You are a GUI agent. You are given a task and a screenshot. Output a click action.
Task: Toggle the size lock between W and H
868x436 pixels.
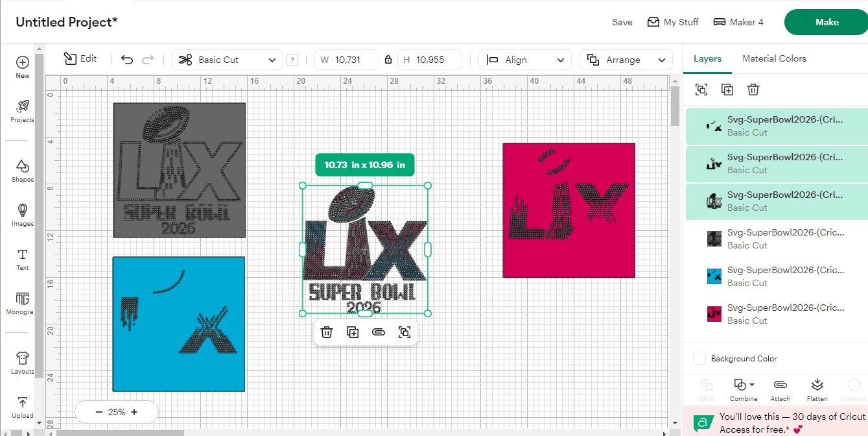click(x=388, y=60)
